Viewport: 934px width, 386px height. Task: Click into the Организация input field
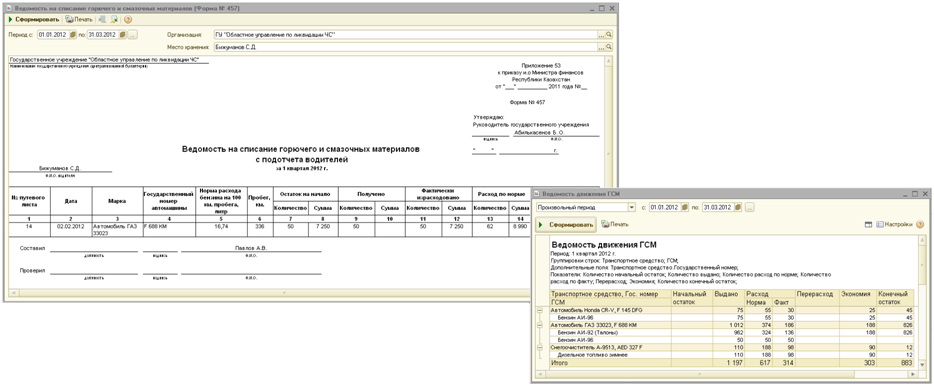pos(405,35)
